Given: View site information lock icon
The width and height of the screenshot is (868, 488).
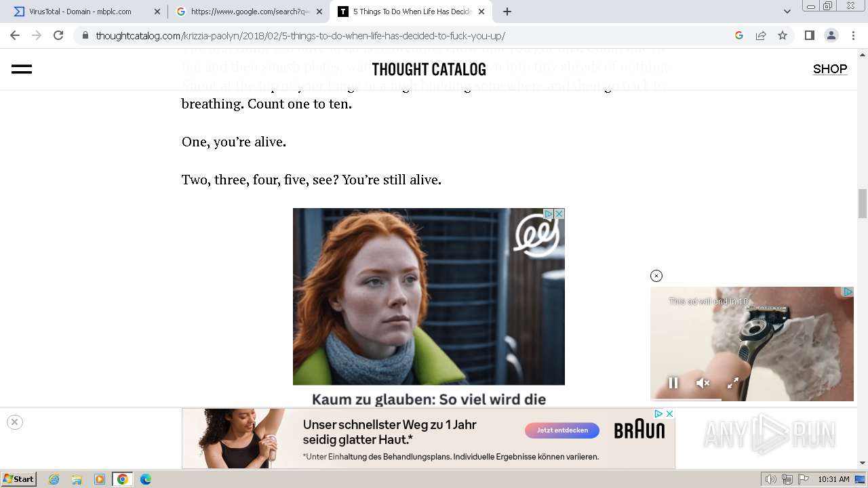Looking at the screenshot, I should 85,35.
